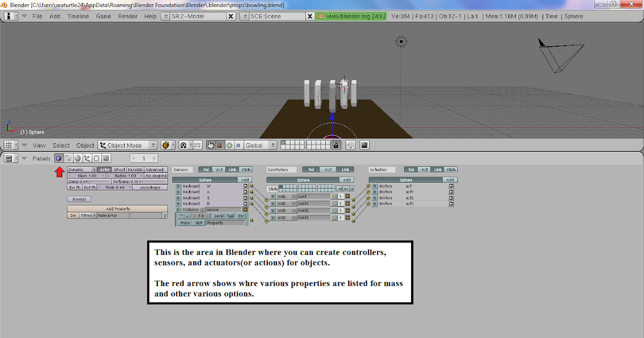Adjust the Mass slider to change value
644x338 pixels.
point(86,174)
